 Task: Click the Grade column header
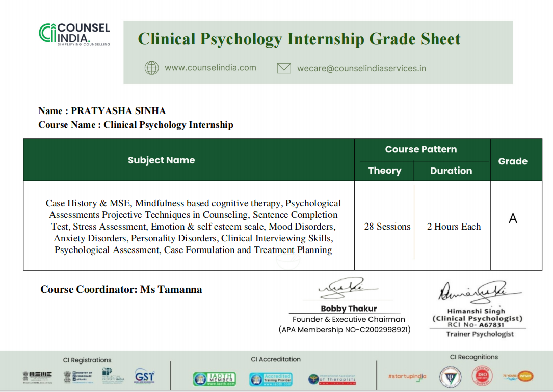[x=513, y=161]
